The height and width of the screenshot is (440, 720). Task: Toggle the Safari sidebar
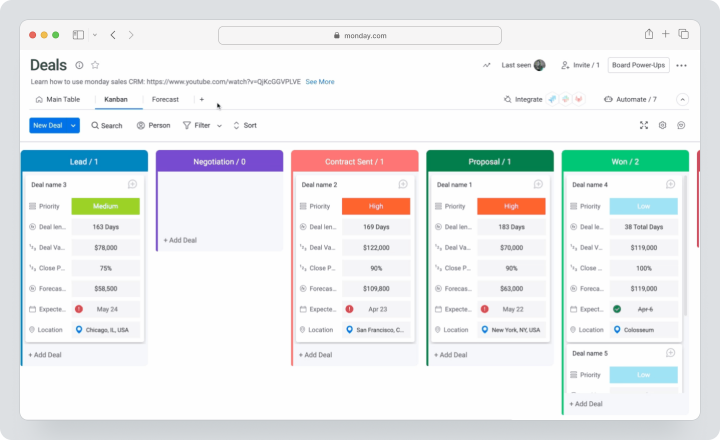point(78,35)
